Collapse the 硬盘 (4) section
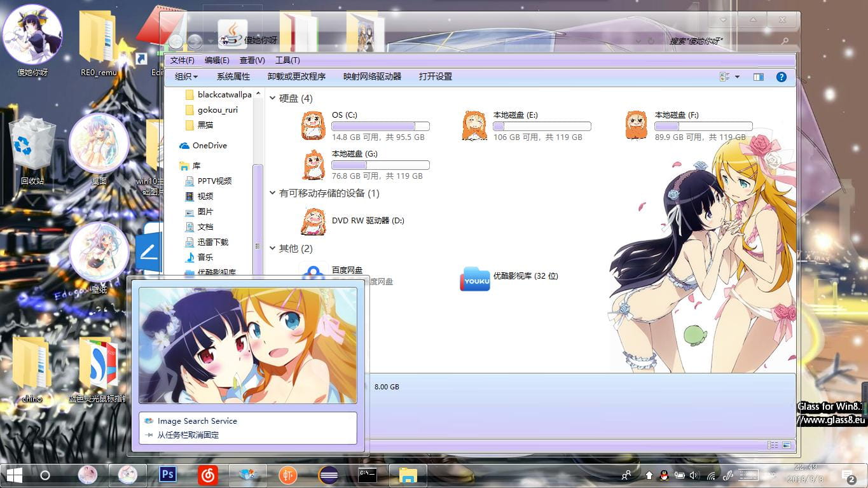This screenshot has width=868, height=488. pyautogui.click(x=272, y=98)
